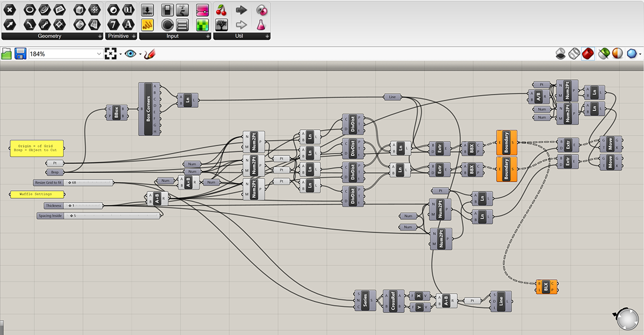Select the Line parameter relay at top

pyautogui.click(x=392, y=97)
